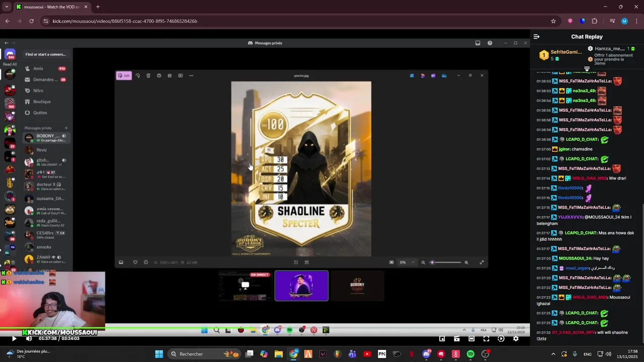
Task: Select Amis in Discord sidebar
Action: tap(46, 68)
